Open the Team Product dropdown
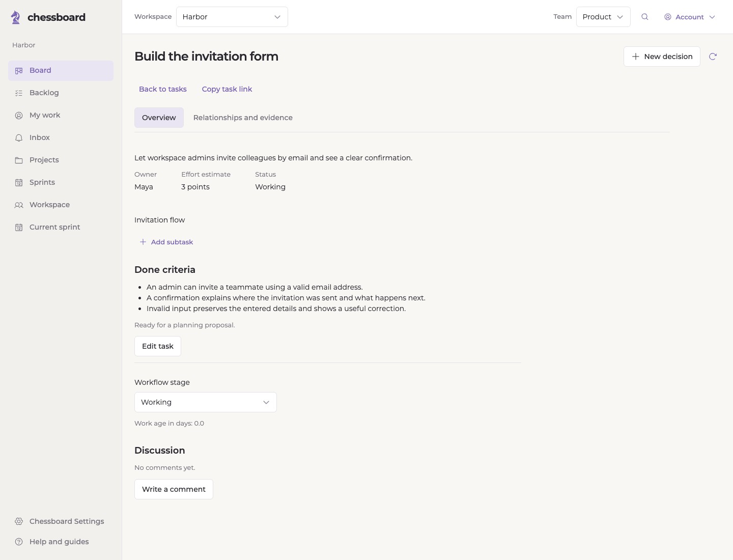The height and width of the screenshot is (560, 733). point(603,17)
